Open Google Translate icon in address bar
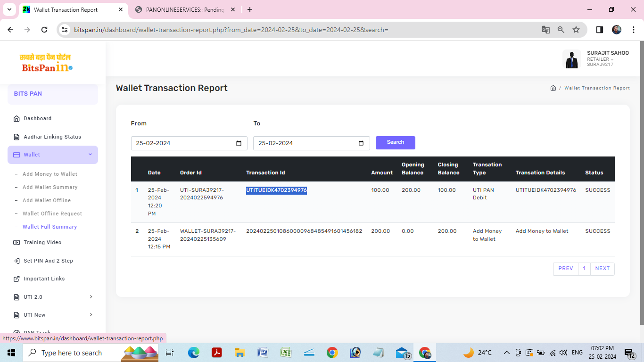 point(546,30)
